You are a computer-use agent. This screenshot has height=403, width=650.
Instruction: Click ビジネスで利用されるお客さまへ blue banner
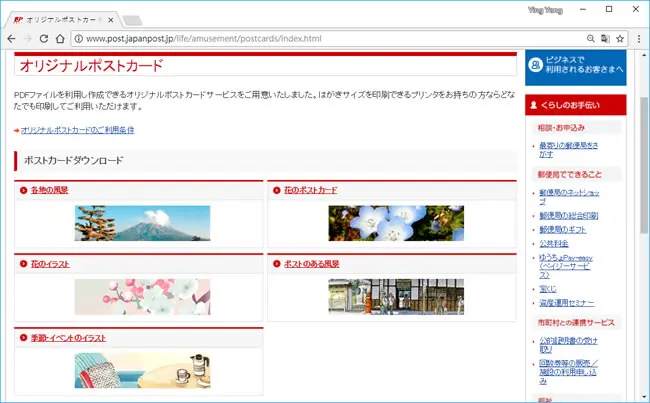coord(575,68)
